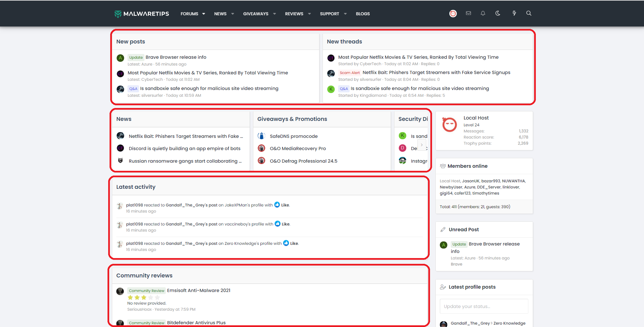Click the Emsisoft Anti-Malware star rating
Viewport: 644px width, 327px height.
pos(143,297)
